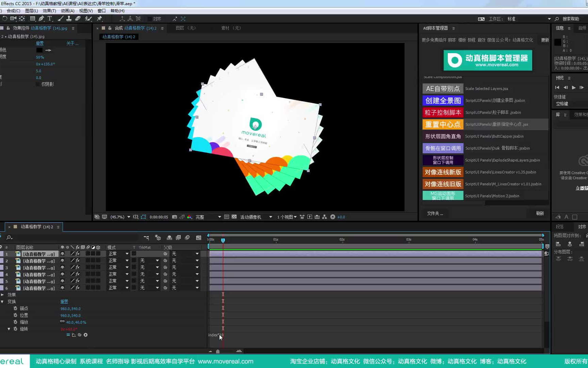Click the timeline zoom slider handle
The image size is (588, 368).
[x=218, y=351]
